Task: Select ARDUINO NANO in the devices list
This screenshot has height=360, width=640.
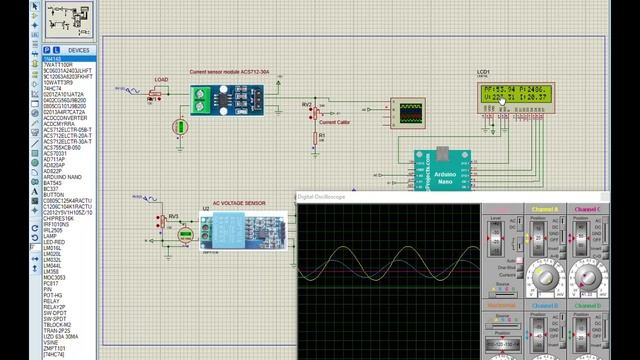Action: [x=62, y=177]
